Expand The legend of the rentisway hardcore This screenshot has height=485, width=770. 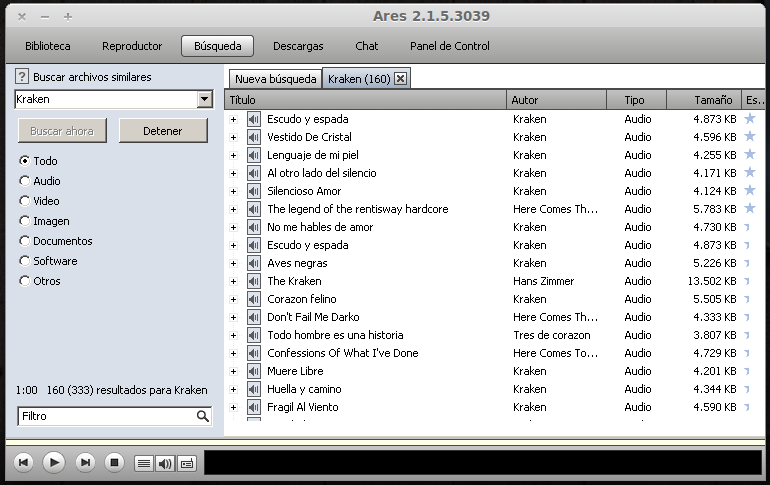[234, 210]
